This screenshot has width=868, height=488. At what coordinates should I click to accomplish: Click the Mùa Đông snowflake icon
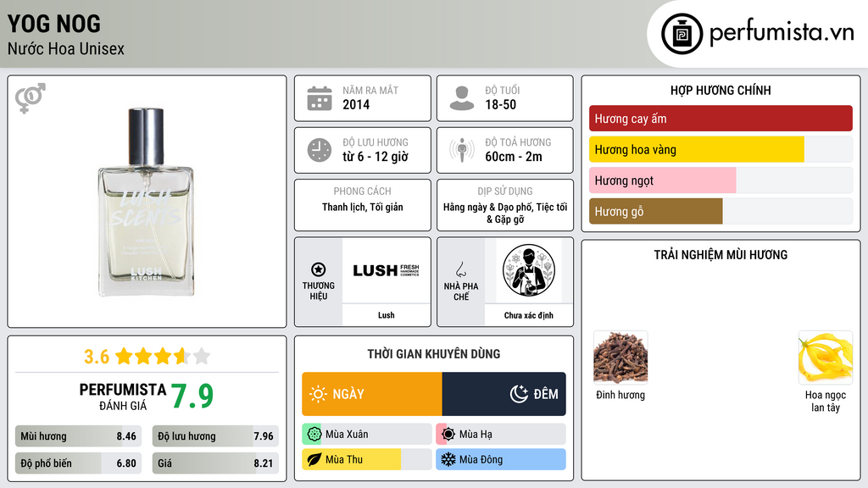click(x=448, y=459)
